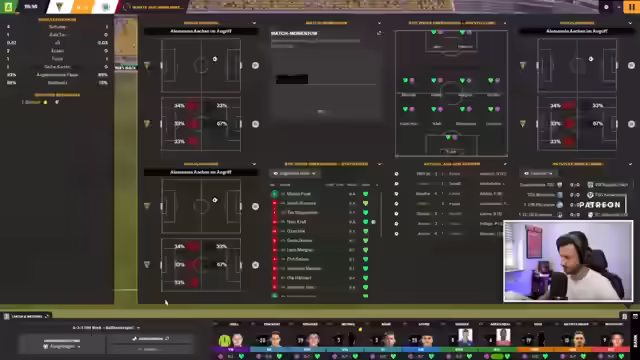Click the instructions button beside the mentality selector
The height and width of the screenshot is (360, 640).
click(x=150, y=339)
